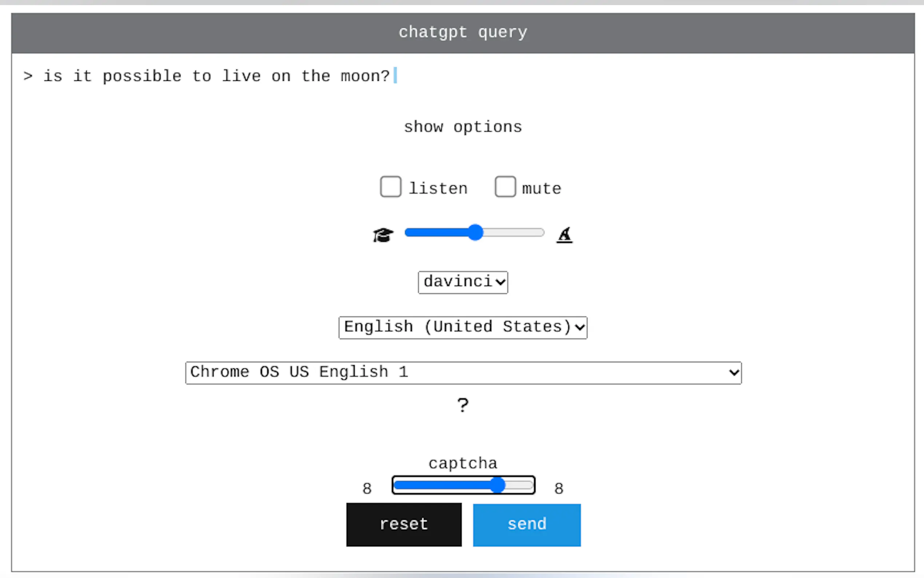Click the graduation cap icon

coord(383,235)
